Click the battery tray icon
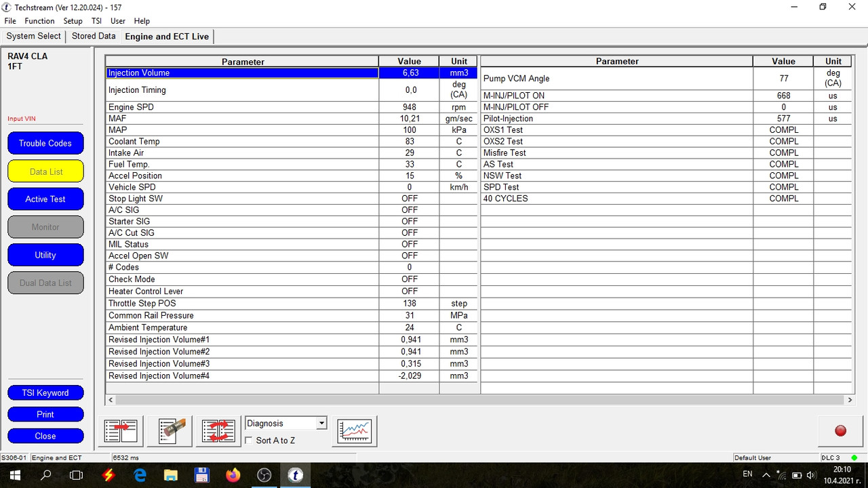Image resolution: width=868 pixels, height=488 pixels. coord(797,475)
